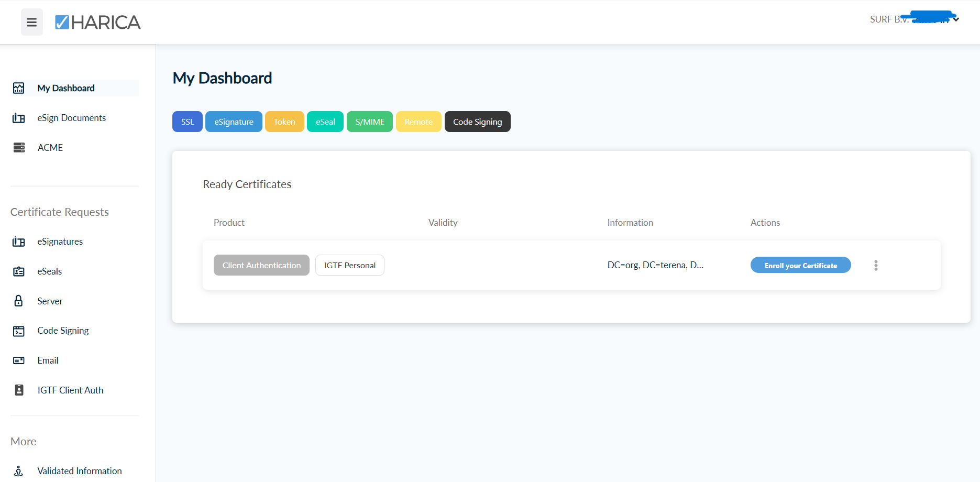Screen dimensions: 980x482
Task: Click the Server padlock icon
Action: click(x=19, y=301)
